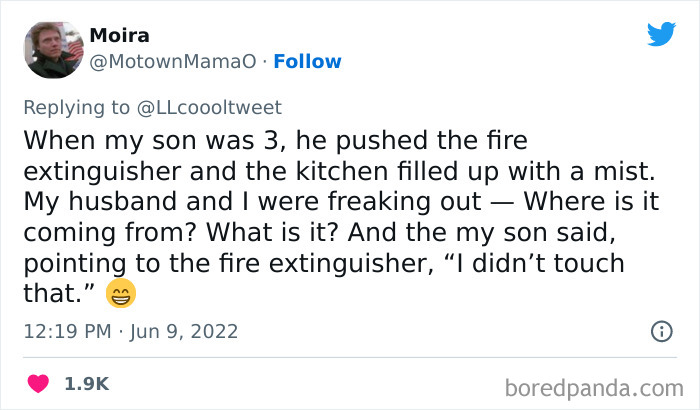Open the Moira display name

click(x=119, y=36)
